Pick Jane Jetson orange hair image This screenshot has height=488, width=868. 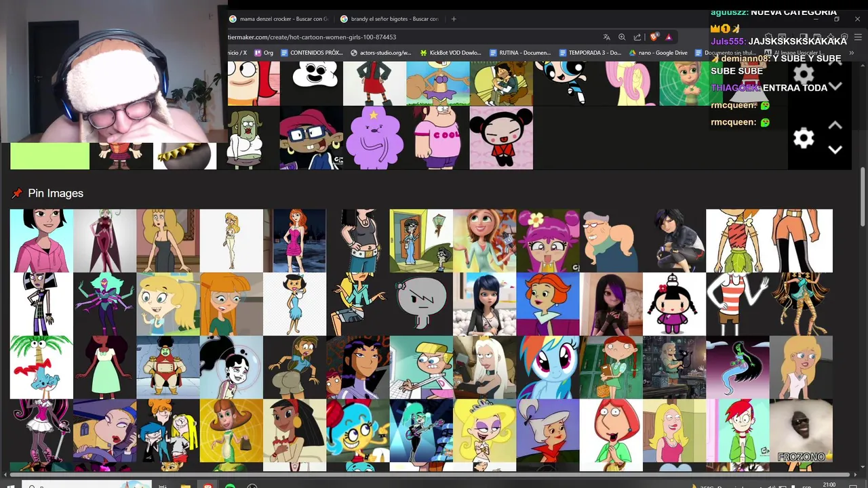point(548,304)
